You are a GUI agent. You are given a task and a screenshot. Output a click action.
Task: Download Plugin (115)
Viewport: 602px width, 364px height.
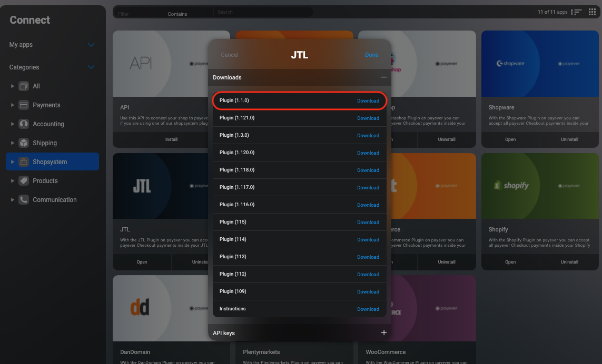368,222
